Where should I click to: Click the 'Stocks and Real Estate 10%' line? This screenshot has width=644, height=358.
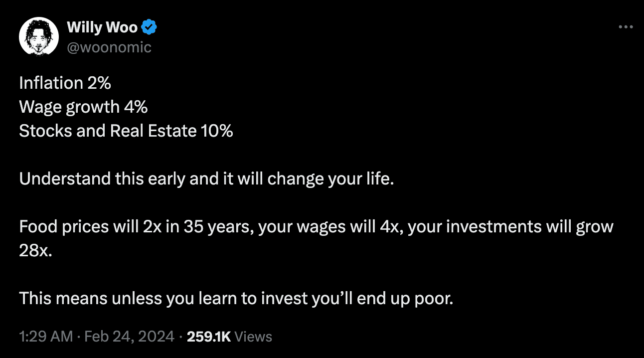pyautogui.click(x=126, y=131)
